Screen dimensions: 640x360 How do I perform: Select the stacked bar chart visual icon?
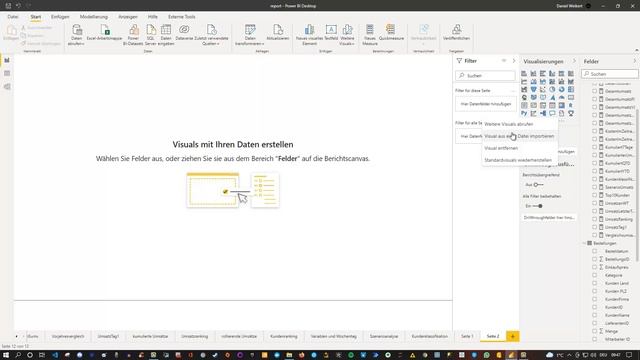(524, 73)
